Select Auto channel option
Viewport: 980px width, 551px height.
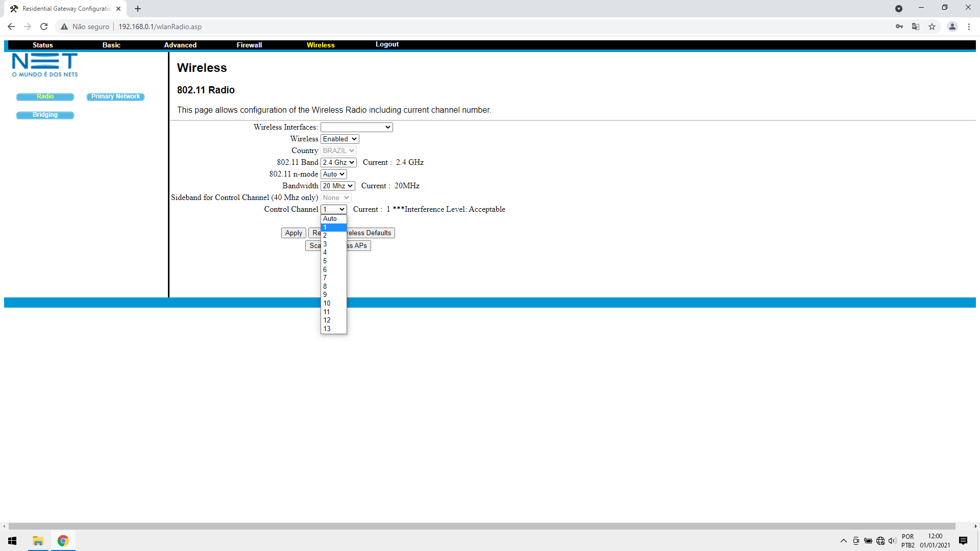[334, 218]
